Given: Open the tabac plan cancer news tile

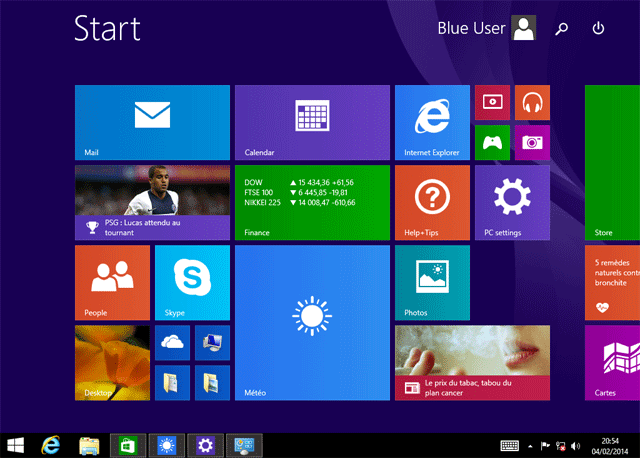Looking at the screenshot, I should click(x=472, y=362).
